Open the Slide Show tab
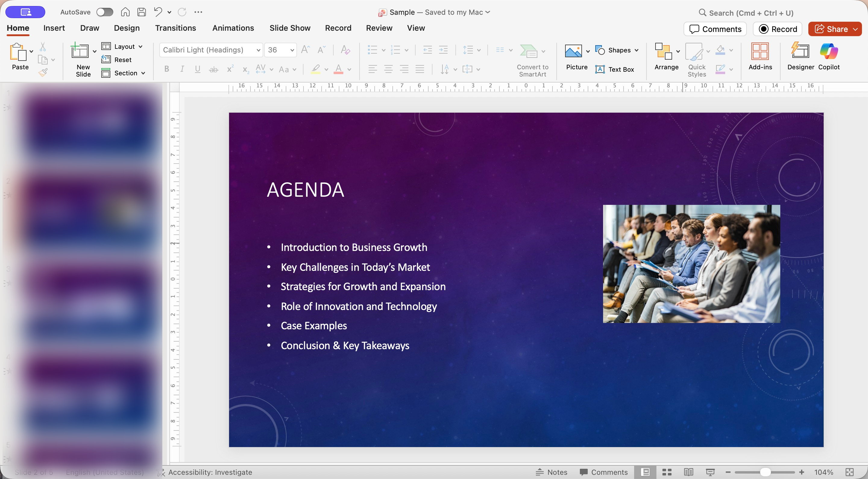 tap(290, 28)
